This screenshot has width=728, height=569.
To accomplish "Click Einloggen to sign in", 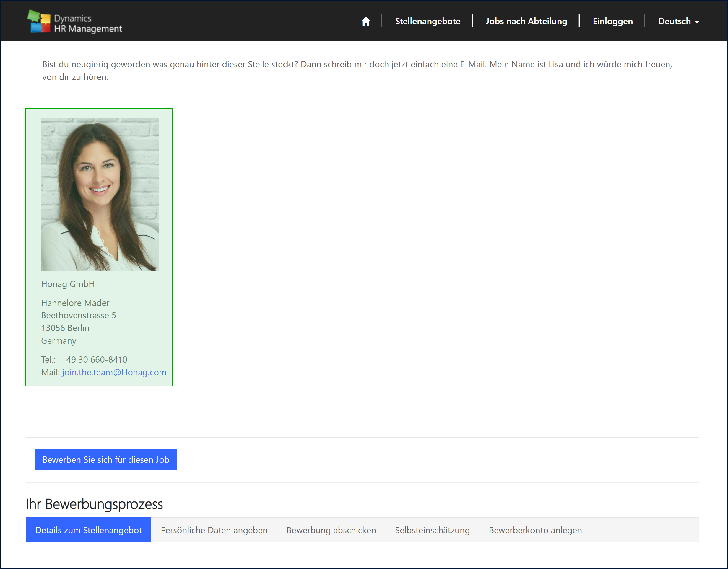I will tap(612, 21).
